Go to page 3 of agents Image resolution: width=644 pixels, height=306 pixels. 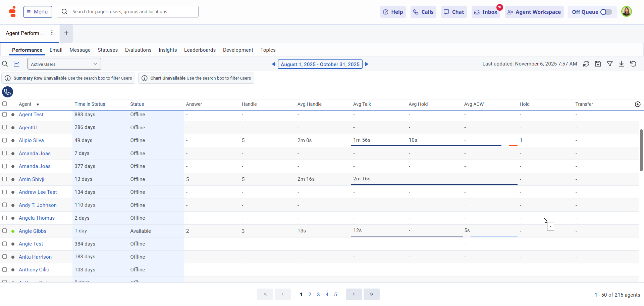[x=318, y=295]
